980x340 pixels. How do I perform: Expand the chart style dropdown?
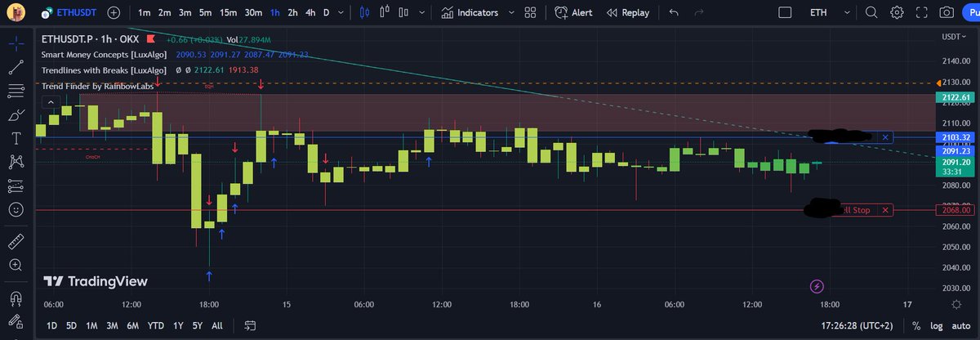pyautogui.click(x=421, y=13)
